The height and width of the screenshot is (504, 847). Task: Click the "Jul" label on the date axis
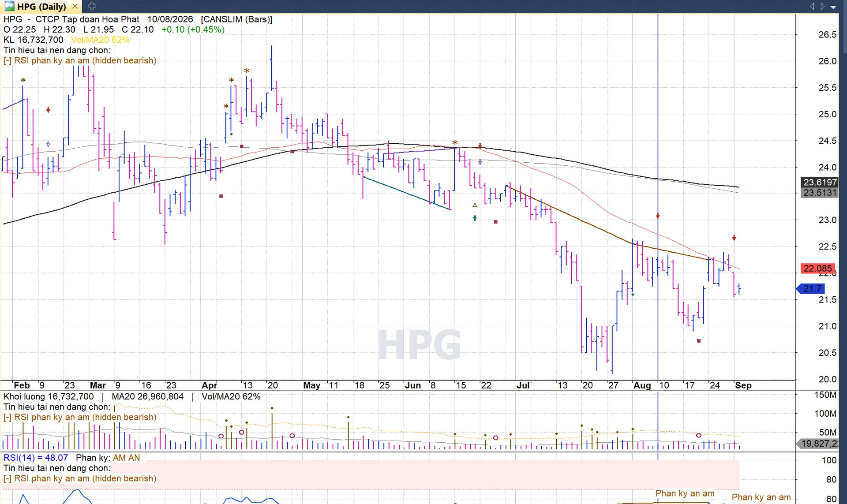tap(523, 385)
